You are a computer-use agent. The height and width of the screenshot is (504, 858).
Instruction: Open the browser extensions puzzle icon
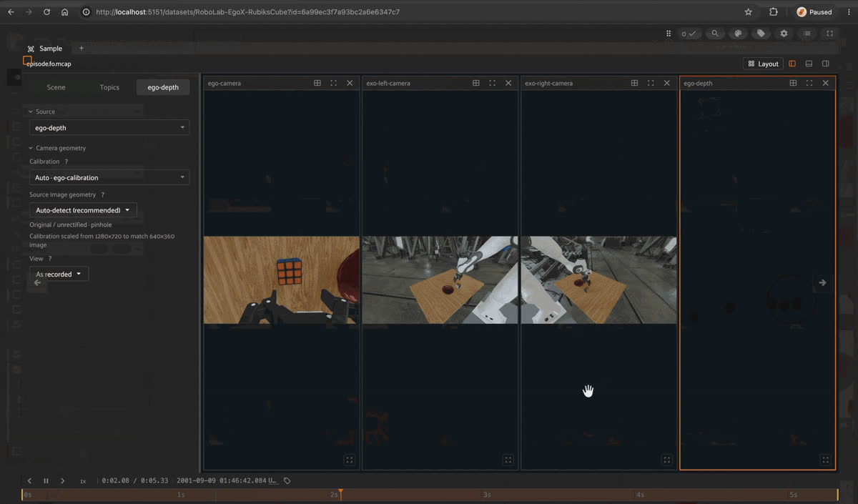coord(774,12)
